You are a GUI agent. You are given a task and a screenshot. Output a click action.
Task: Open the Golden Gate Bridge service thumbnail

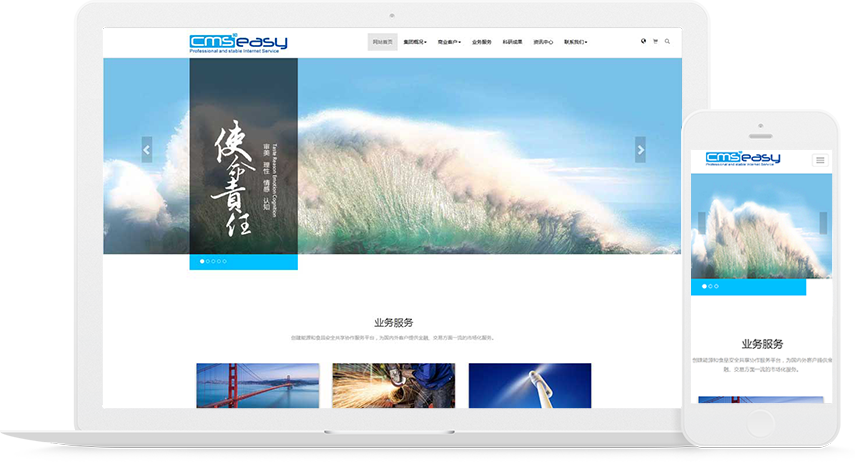click(257, 385)
